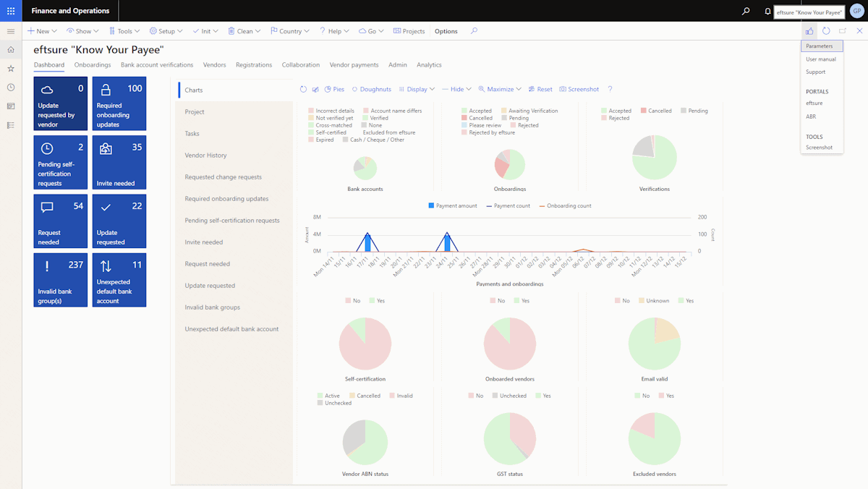Reset the chart layout

540,89
